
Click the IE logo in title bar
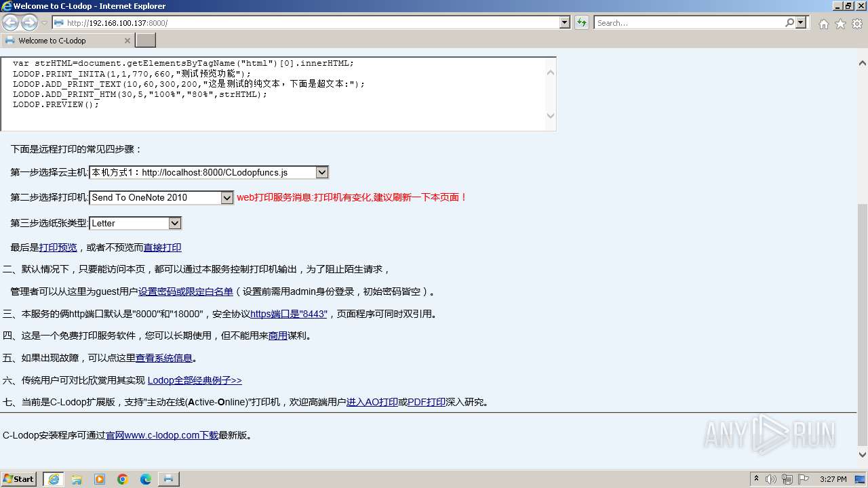(x=6, y=6)
